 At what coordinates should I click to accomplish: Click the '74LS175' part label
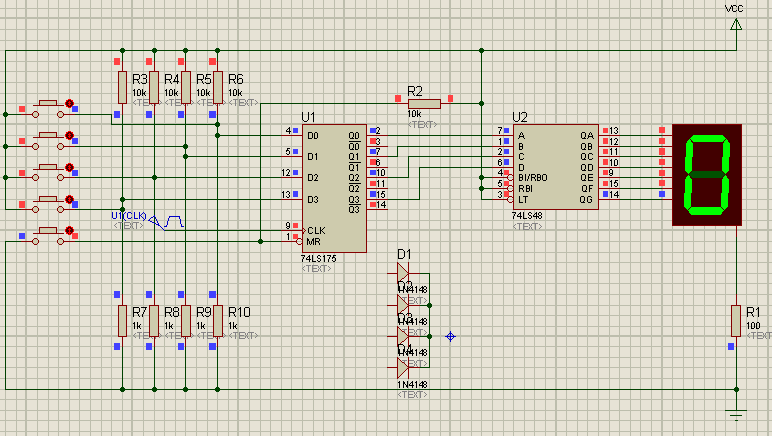pos(318,258)
